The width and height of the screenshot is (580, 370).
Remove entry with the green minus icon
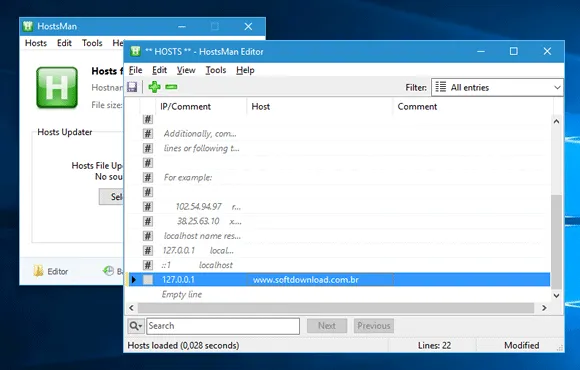click(x=171, y=87)
